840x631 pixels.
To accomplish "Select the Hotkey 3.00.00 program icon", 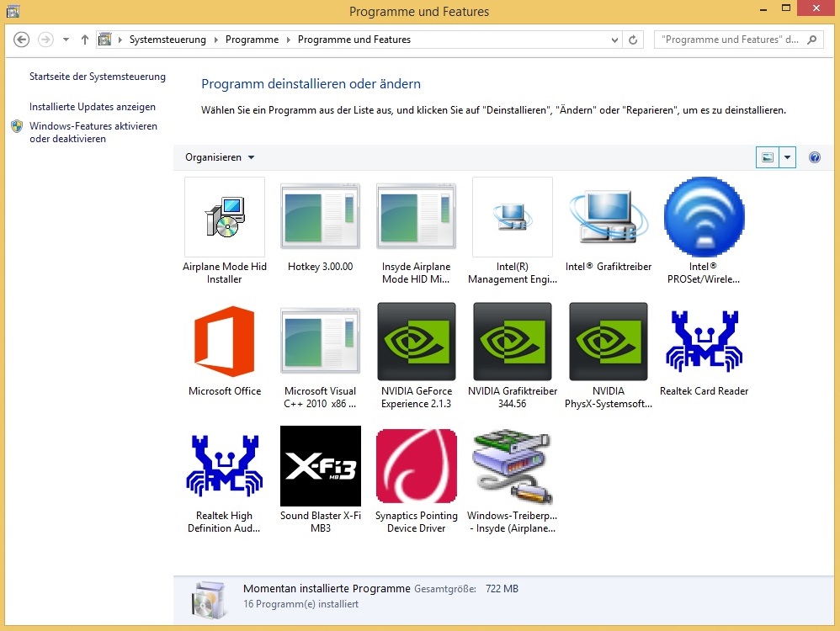I will tap(321, 217).
